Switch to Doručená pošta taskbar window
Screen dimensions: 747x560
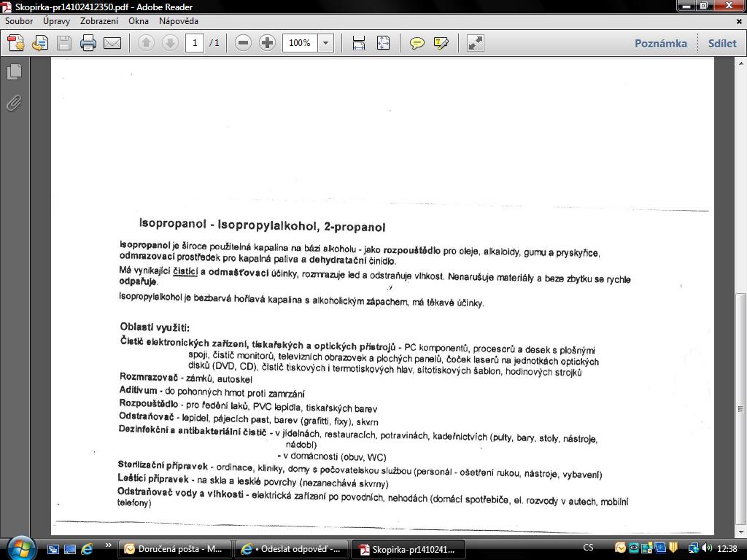point(176,549)
